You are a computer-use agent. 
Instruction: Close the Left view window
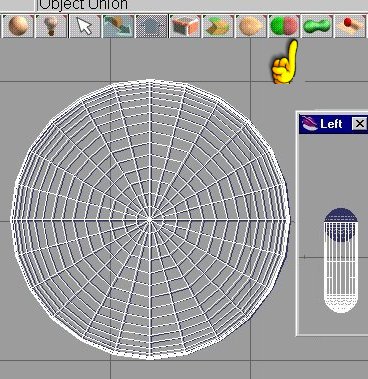(x=360, y=124)
